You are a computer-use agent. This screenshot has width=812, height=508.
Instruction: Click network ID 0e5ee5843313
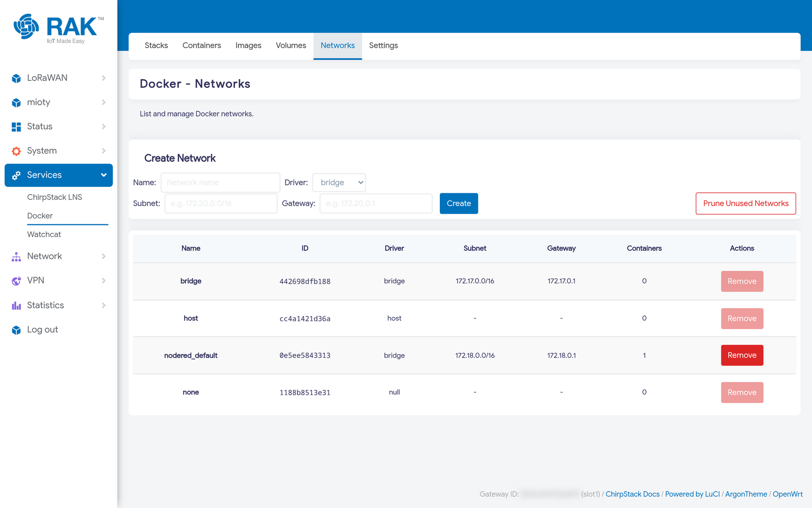tap(305, 355)
